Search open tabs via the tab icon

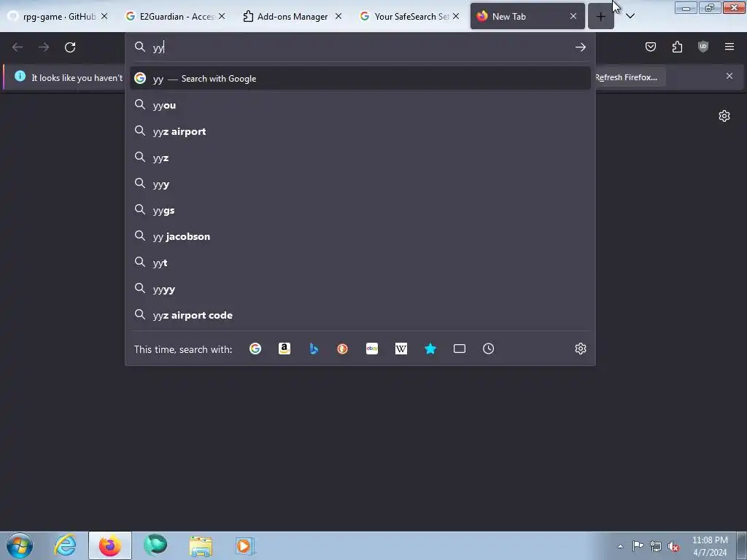point(460,349)
